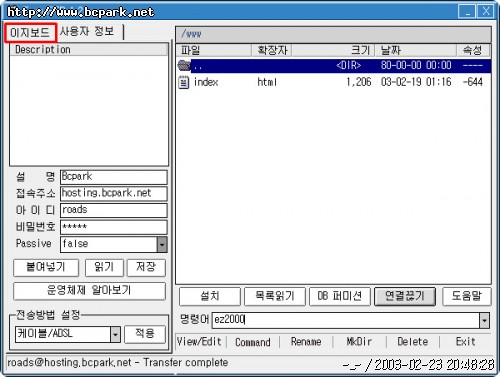Sort by the 파일 column header

point(214,51)
